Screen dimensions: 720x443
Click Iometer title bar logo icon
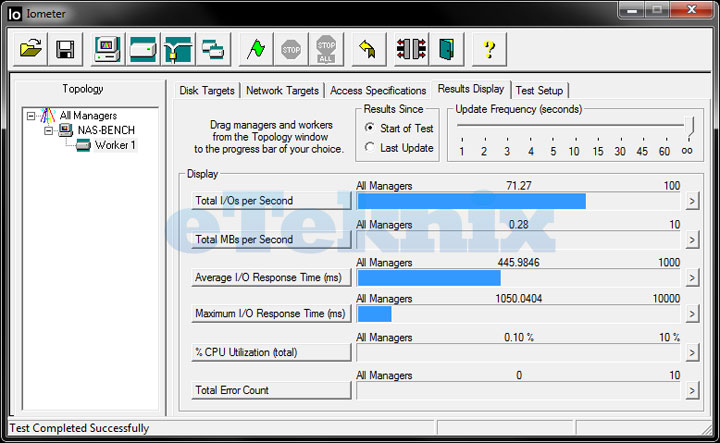point(14,14)
